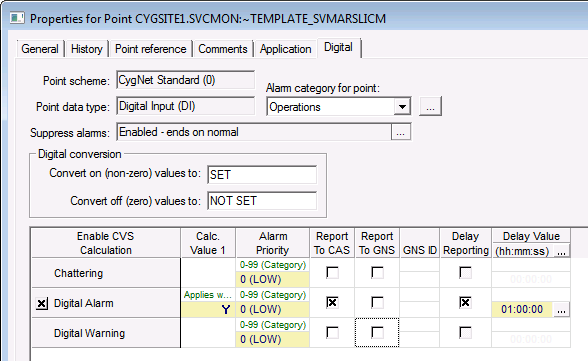Viewport: 588px width, 361px height.
Task: Click the ellipsis button beside Alarm category
Action: [430, 106]
